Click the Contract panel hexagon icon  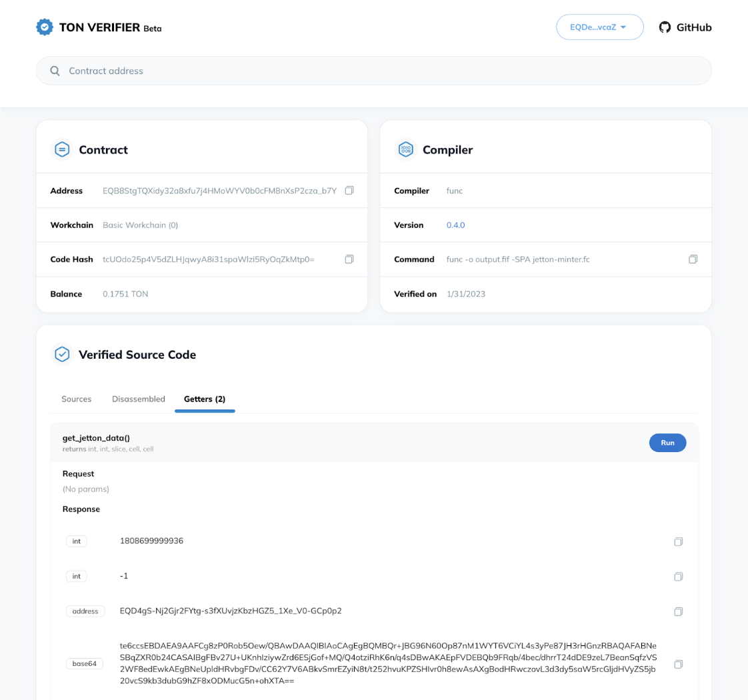click(x=61, y=150)
